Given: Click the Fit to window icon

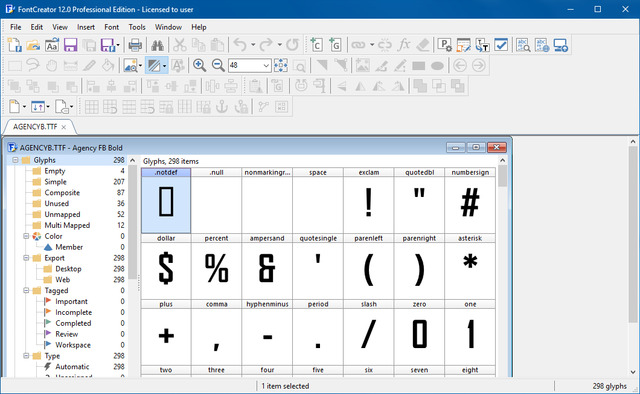Looking at the screenshot, I should click(281, 65).
